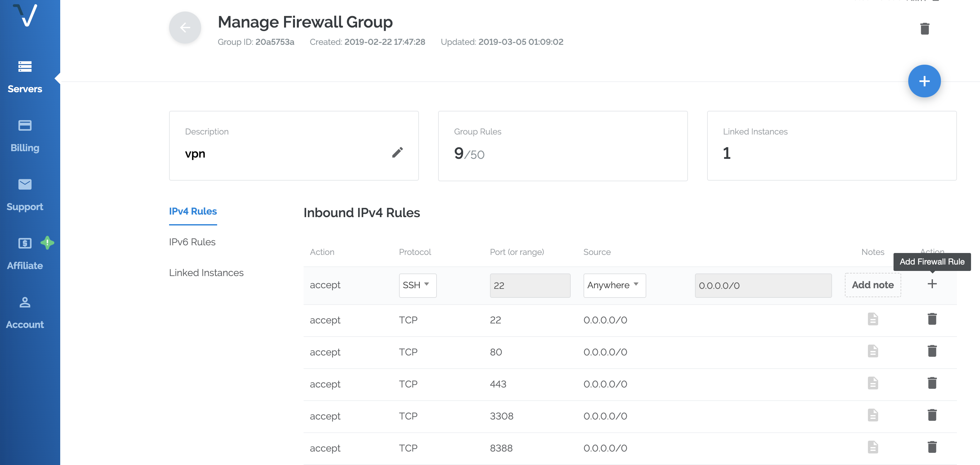Click the Source column header
This screenshot has height=465, width=980.
pyautogui.click(x=597, y=252)
